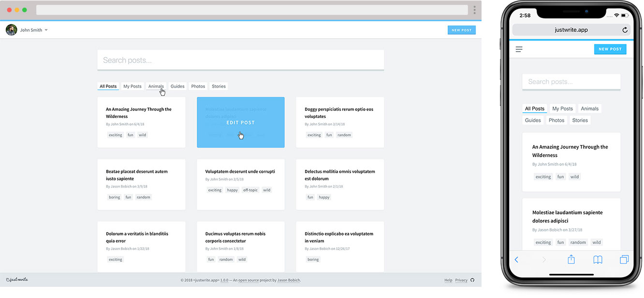Click the NEW POST button

[x=461, y=30]
